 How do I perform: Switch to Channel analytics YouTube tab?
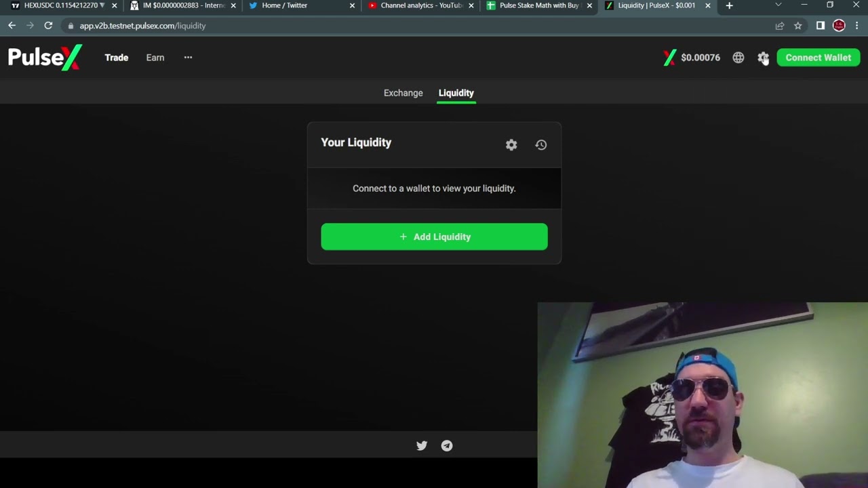coord(420,5)
